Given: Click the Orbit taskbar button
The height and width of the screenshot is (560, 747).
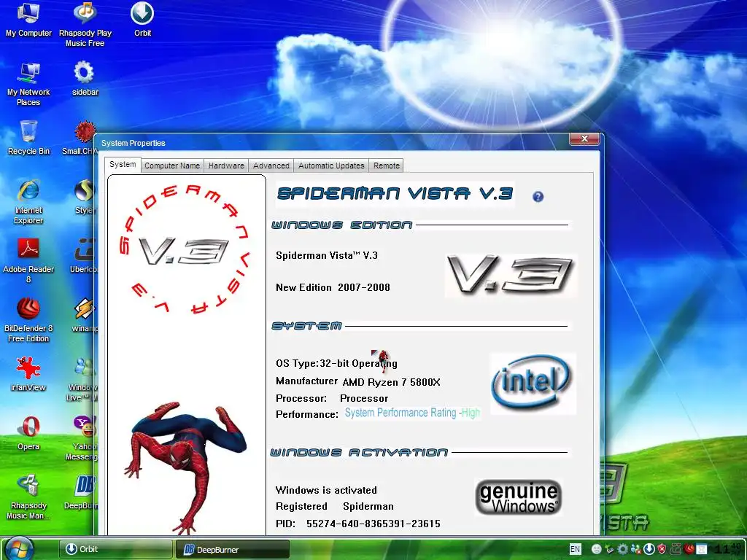Looking at the screenshot, I should pos(115,549).
